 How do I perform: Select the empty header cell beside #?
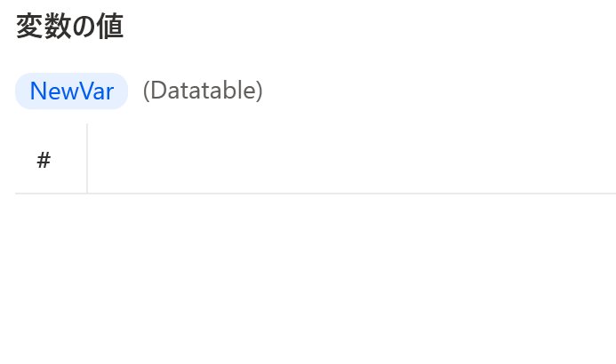352,158
